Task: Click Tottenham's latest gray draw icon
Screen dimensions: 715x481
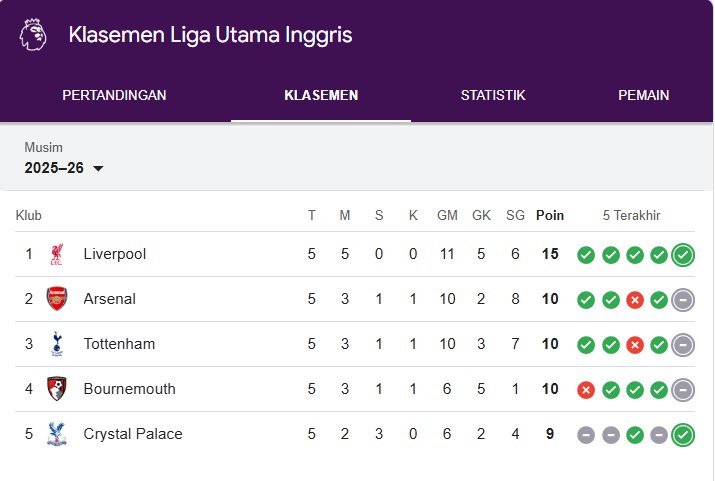Action: tap(683, 344)
